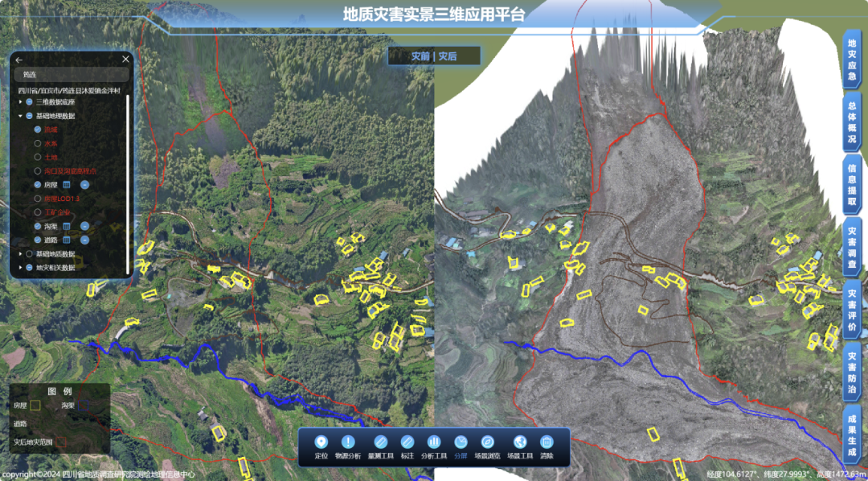
Task: Uncheck the 道路 layer checkbox
Action: (38, 240)
